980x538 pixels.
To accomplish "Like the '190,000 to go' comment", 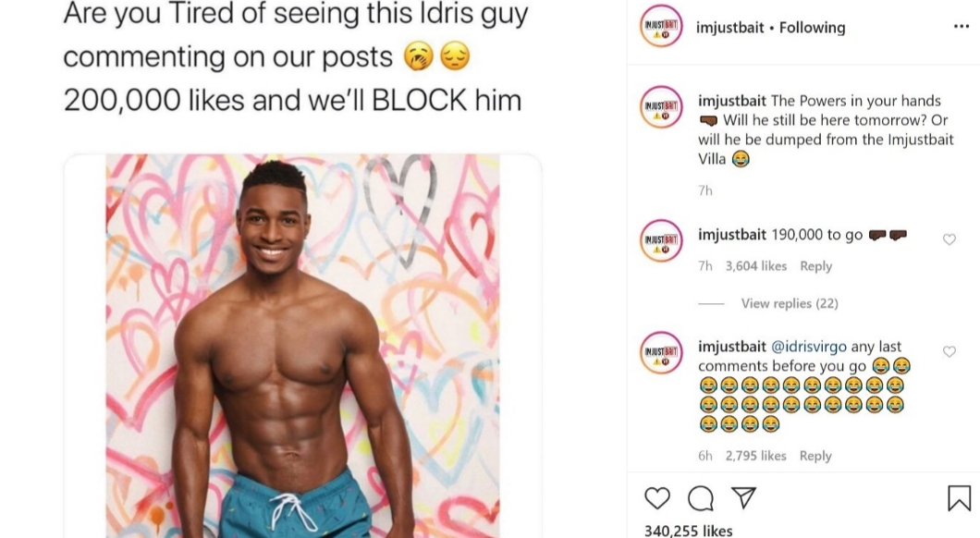I will (949, 239).
